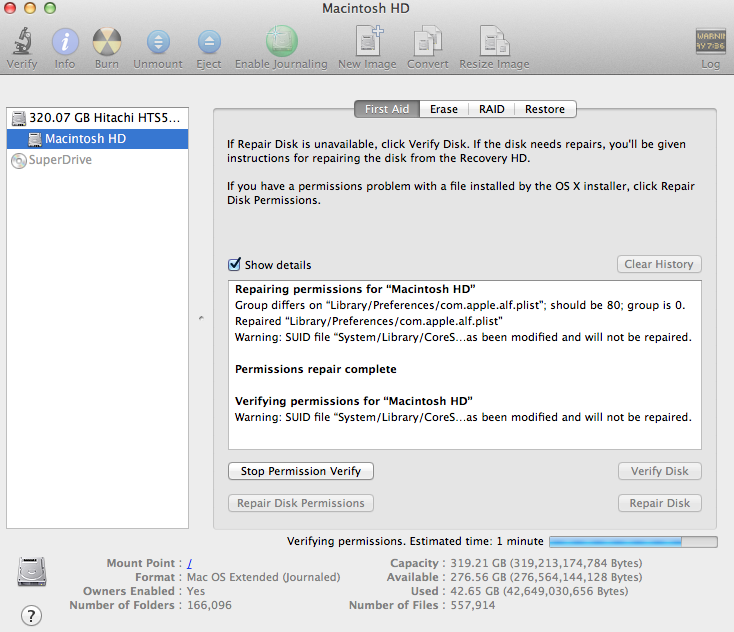This screenshot has height=632, width=734.
Task: Switch to the RAID tab
Action: [x=492, y=109]
